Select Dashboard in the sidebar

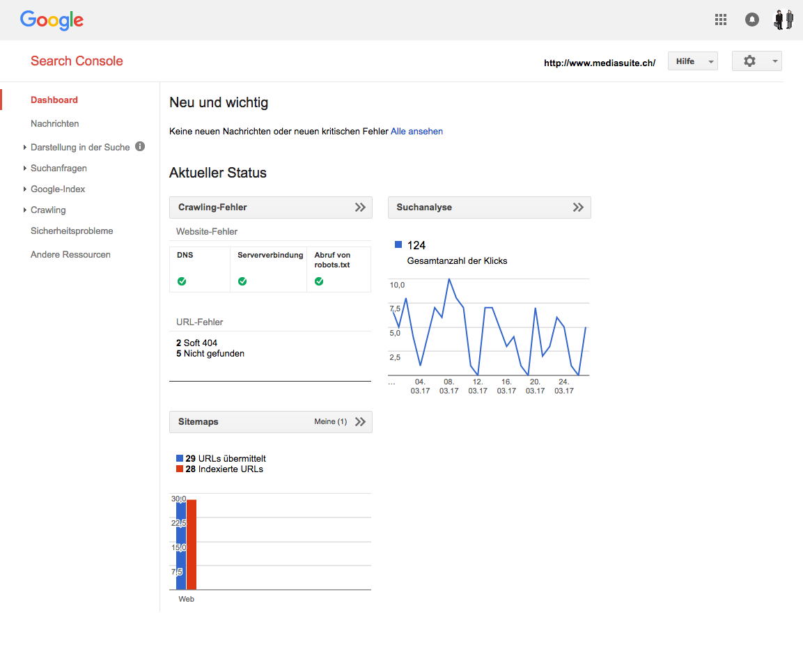click(x=54, y=100)
